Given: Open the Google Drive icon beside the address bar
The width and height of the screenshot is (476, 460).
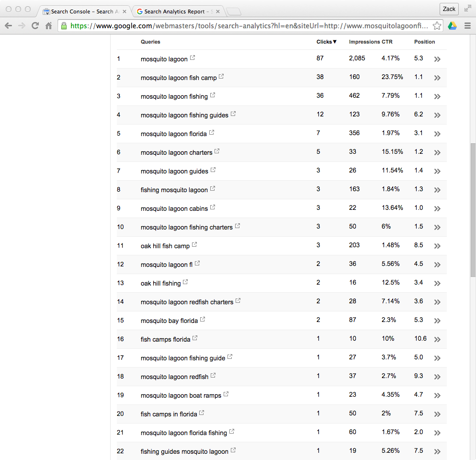Looking at the screenshot, I should pos(452,25).
